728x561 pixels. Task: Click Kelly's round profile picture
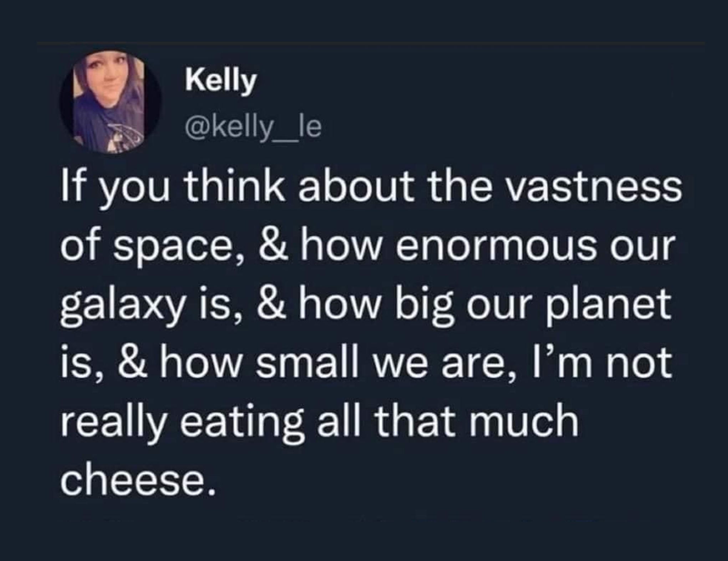(x=110, y=102)
